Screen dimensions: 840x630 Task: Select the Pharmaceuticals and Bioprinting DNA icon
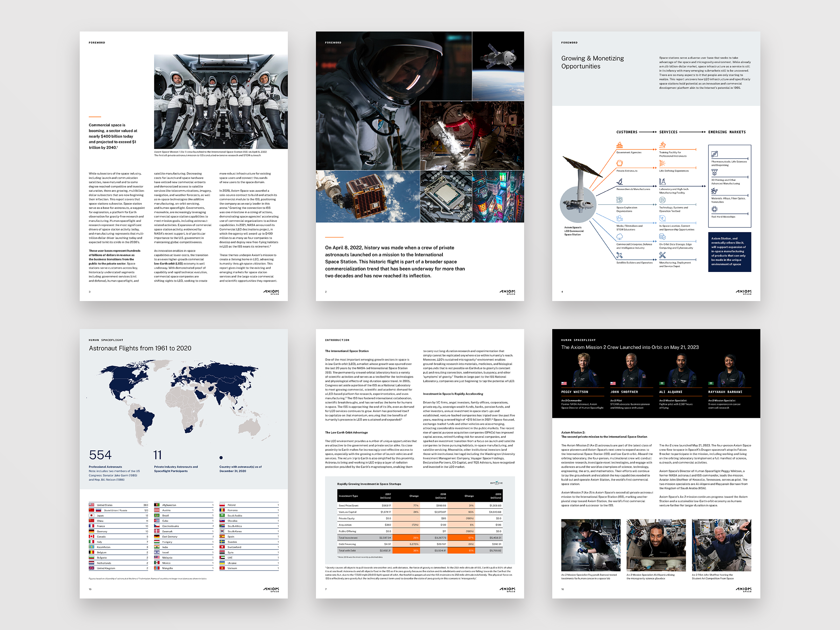click(715, 155)
